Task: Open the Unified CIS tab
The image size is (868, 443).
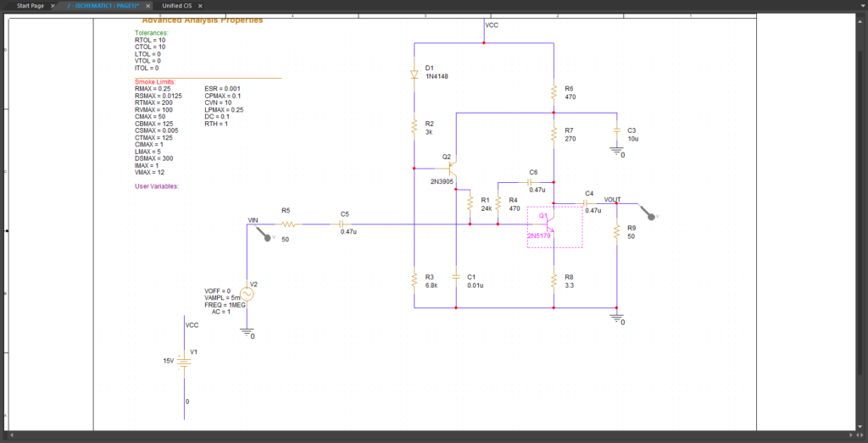Action: 176,6
